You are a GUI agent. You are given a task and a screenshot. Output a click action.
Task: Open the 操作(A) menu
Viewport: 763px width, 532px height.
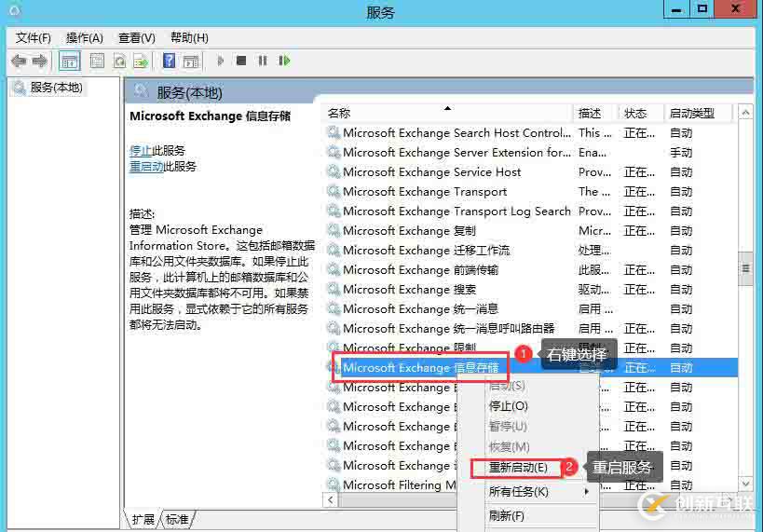click(85, 38)
